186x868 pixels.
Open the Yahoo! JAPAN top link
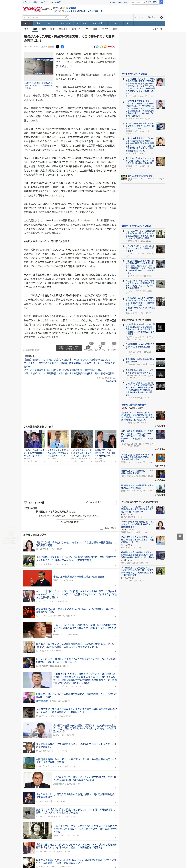point(116,2)
